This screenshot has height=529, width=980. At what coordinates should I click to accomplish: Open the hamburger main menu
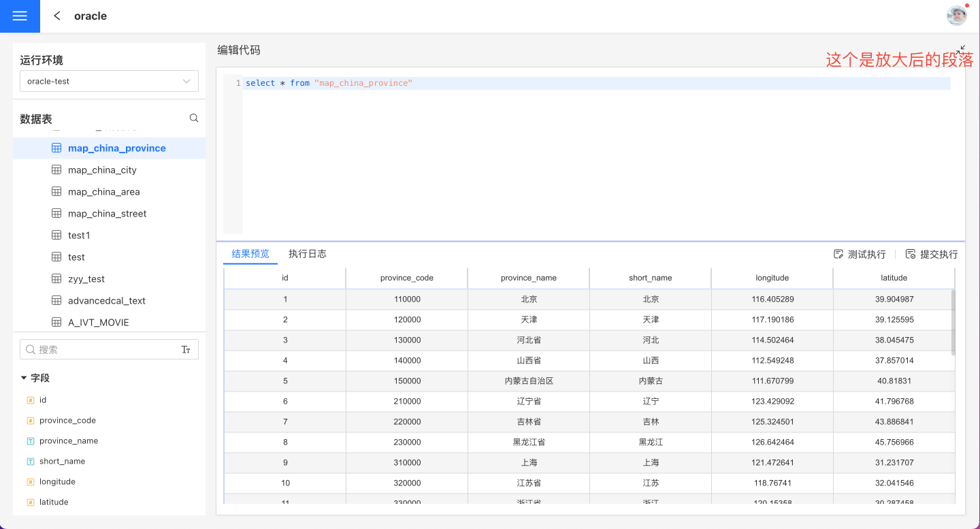coord(20,16)
